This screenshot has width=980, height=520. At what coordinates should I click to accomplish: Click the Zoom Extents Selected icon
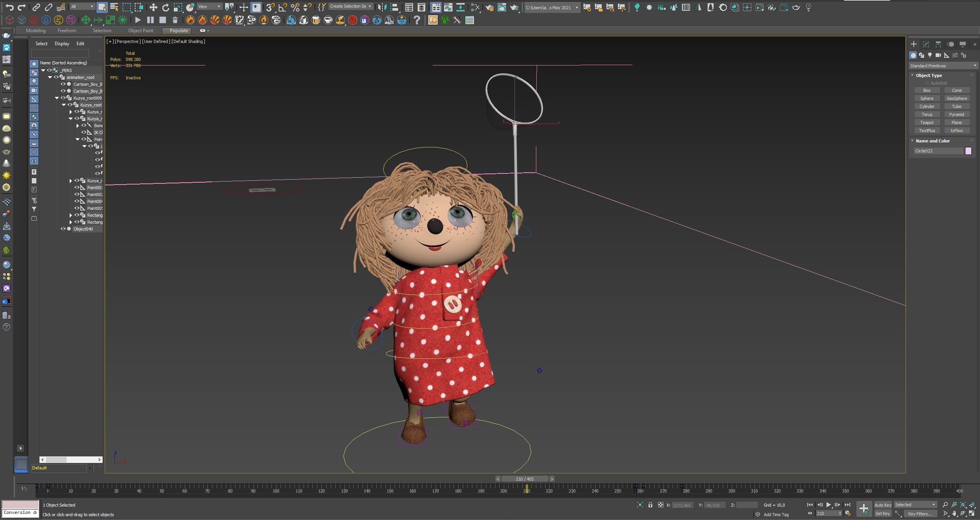pyautogui.click(x=963, y=505)
